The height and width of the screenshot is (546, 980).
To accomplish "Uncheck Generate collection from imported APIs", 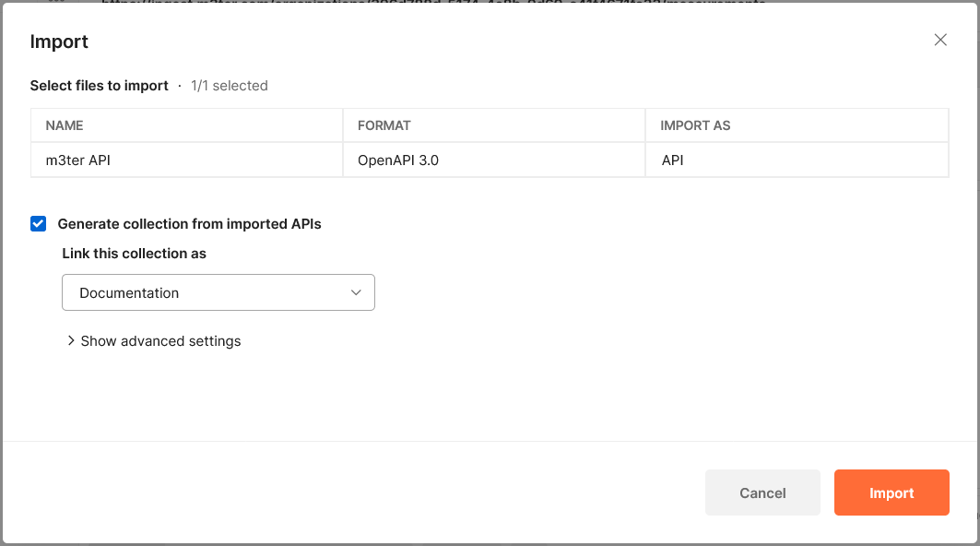I will coord(38,224).
